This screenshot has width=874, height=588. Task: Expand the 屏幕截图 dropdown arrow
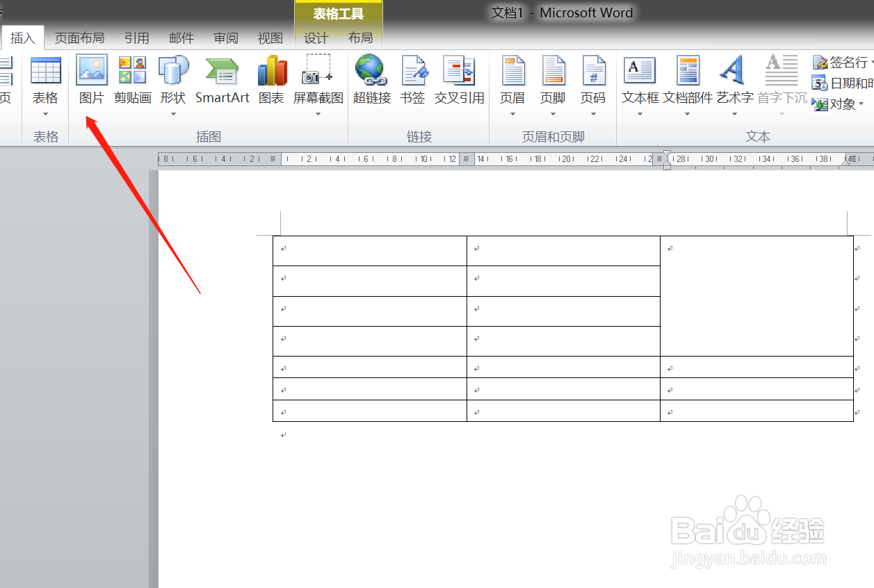[x=318, y=114]
